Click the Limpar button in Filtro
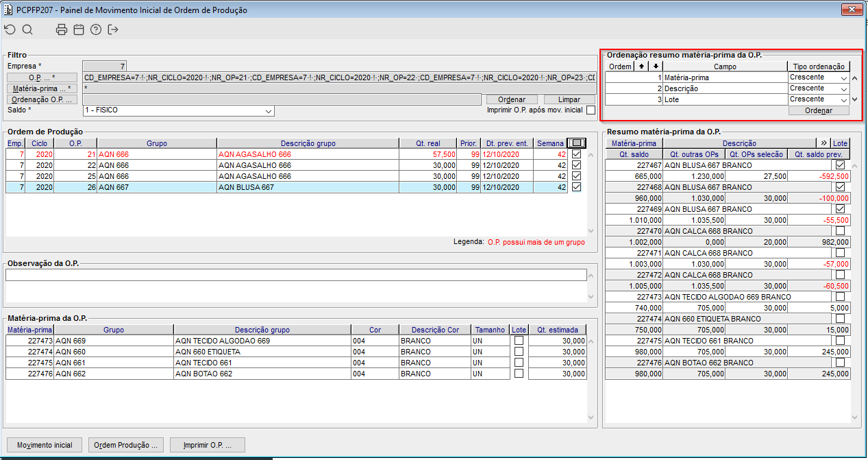Screen dimensions: 868x460 click(569, 99)
